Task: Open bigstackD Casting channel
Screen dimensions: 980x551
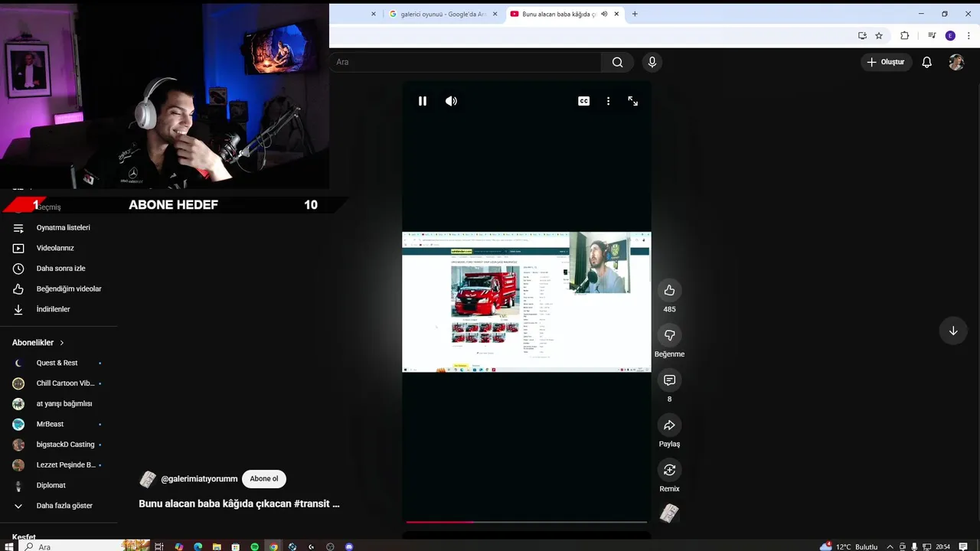Action: click(x=60, y=445)
